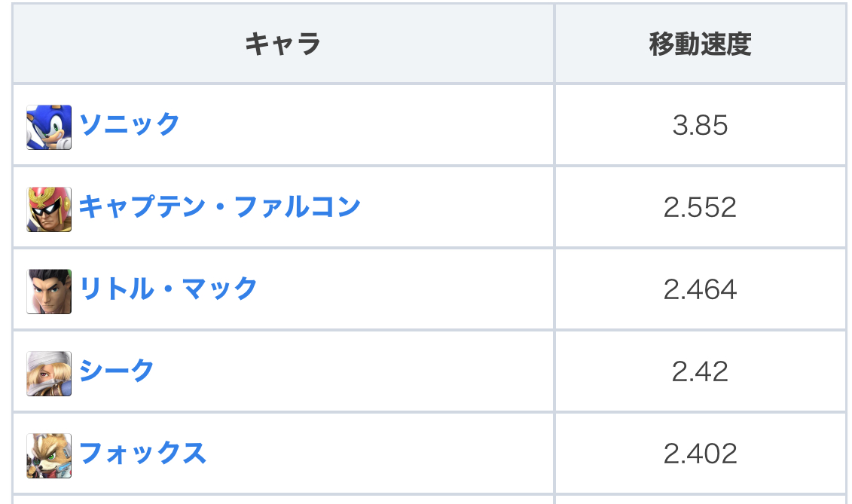This screenshot has height=504, width=852.
Task: Select the 2.552 speed value
Action: [x=700, y=207]
